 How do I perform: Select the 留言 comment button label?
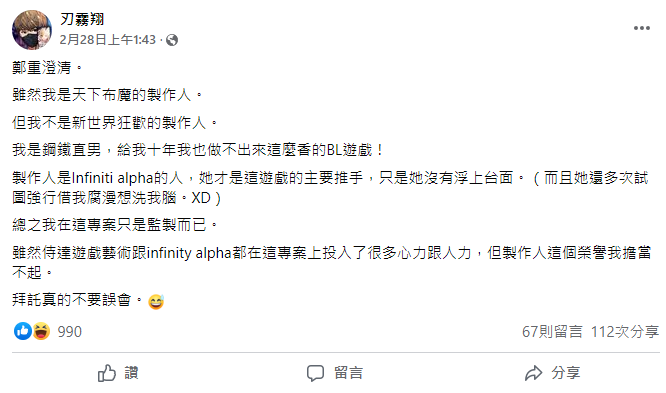point(348,373)
